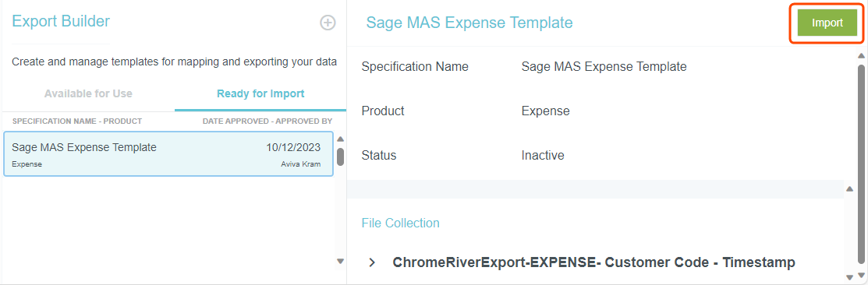Click the Export Builder heading
Image resolution: width=868 pixels, height=285 pixels.
click(x=61, y=21)
